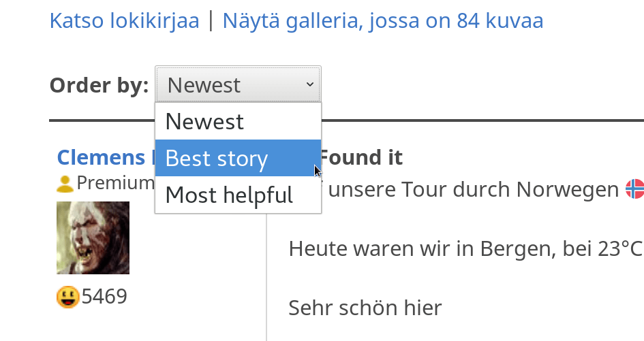
Task: Click the log line mentioning Bergen
Action: pos(436,248)
